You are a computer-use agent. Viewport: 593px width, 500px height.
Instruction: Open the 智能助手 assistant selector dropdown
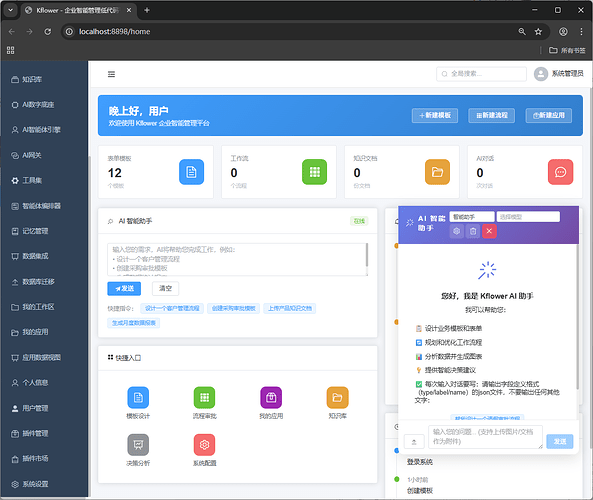[472, 217]
